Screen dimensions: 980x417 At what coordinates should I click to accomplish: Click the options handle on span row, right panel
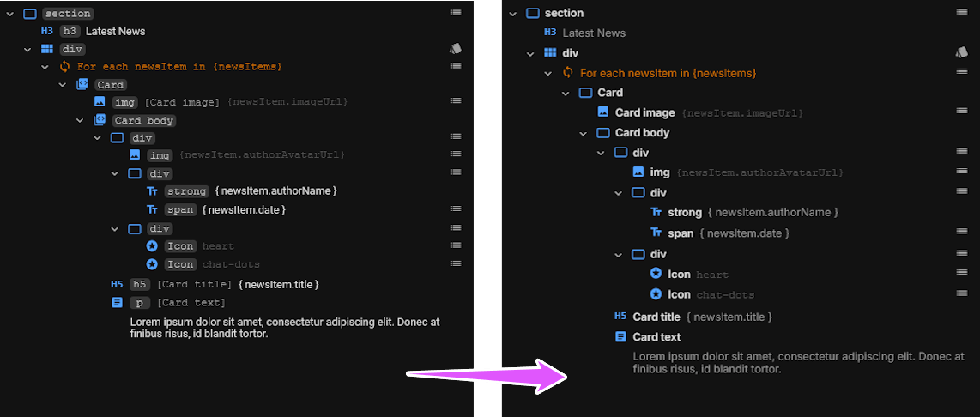pyautogui.click(x=962, y=232)
